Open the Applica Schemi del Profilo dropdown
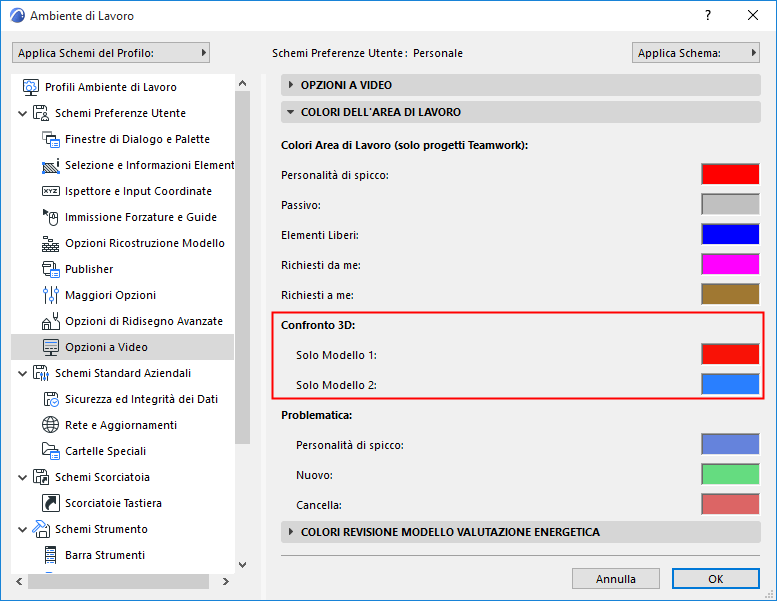This screenshot has height=601, width=777. tap(111, 53)
